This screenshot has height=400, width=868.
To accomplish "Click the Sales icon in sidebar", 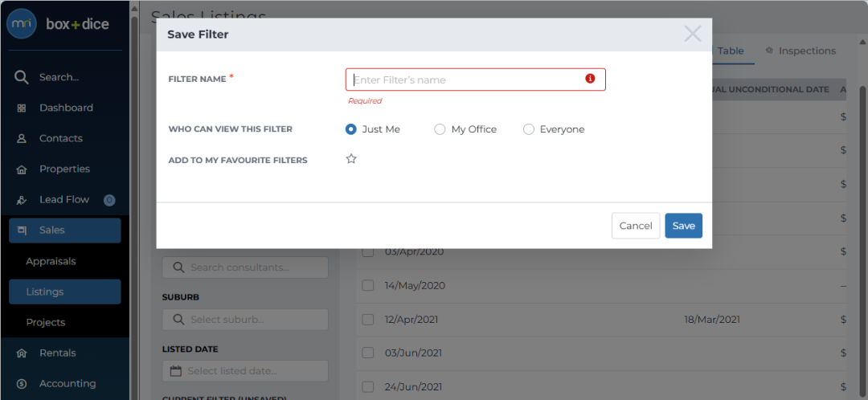I will coord(22,231).
